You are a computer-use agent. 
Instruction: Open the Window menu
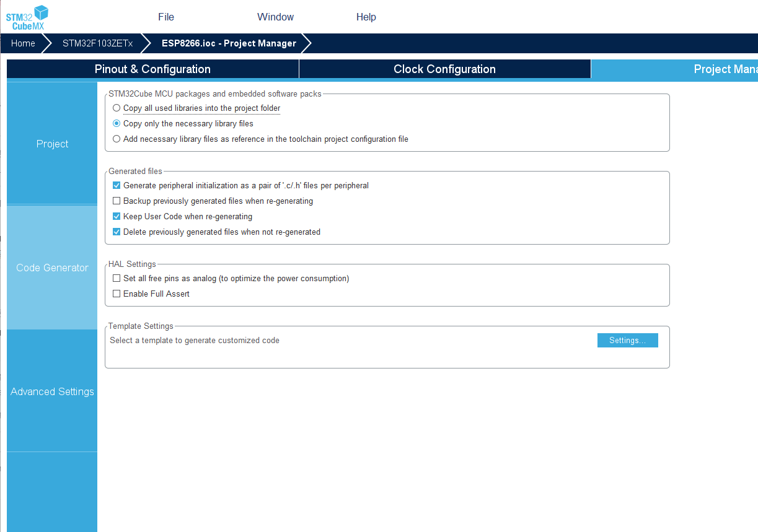click(x=275, y=17)
